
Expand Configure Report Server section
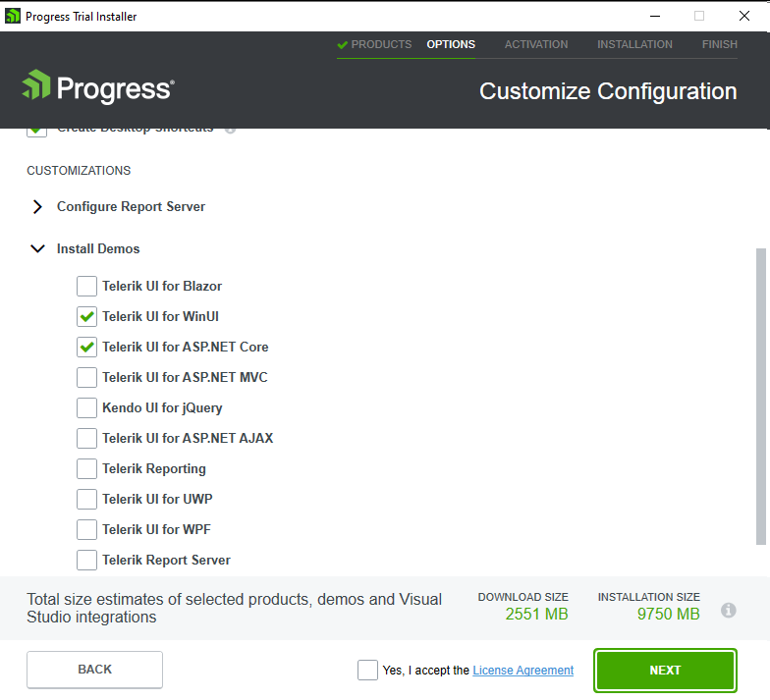37,207
